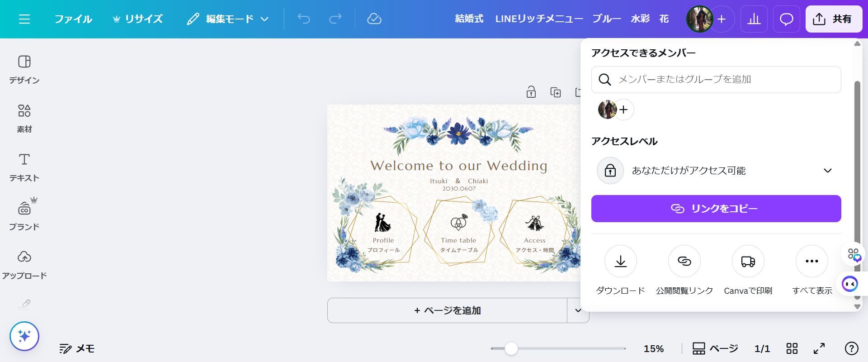Click the undo arrow icon
Image resolution: width=868 pixels, height=362 pixels.
[x=304, y=19]
